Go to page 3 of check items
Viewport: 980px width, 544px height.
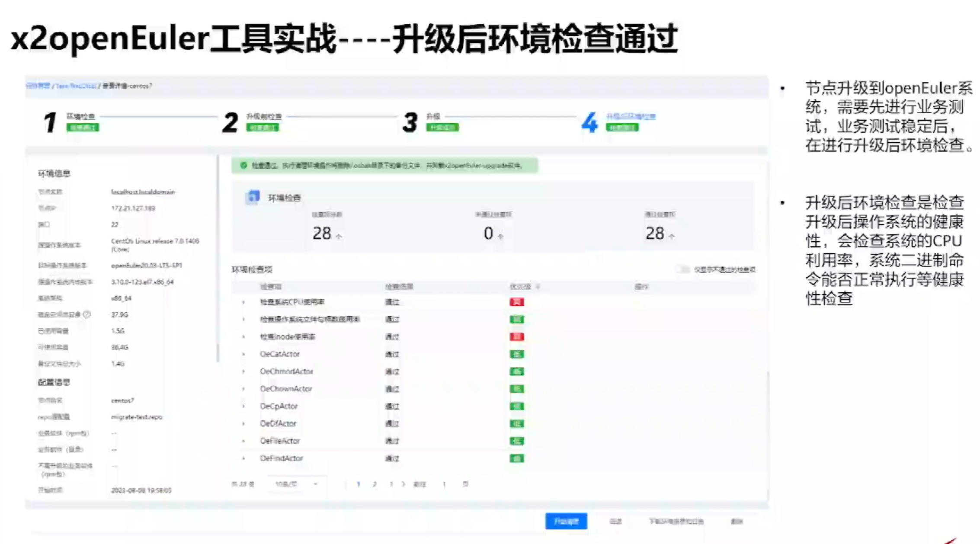click(x=391, y=484)
